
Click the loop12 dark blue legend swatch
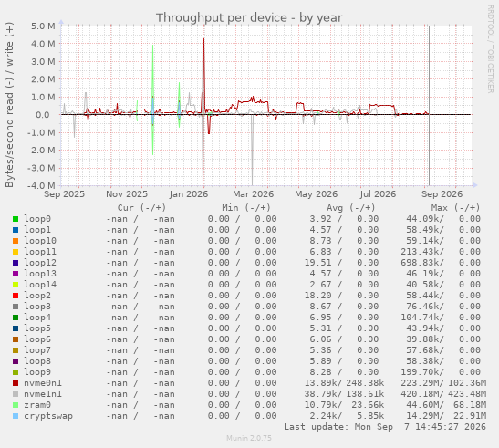point(16,263)
